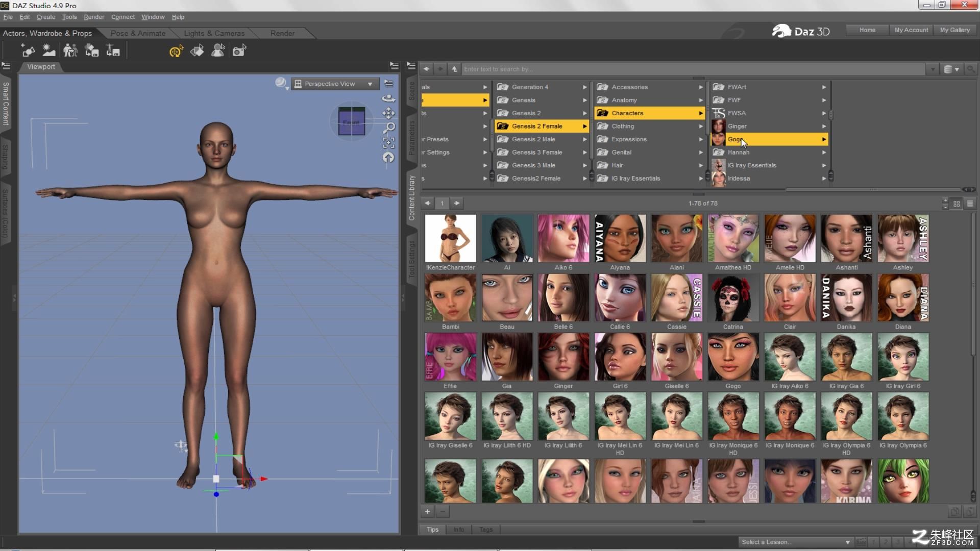Switch thumbnails to grid view icon

[x=957, y=204]
